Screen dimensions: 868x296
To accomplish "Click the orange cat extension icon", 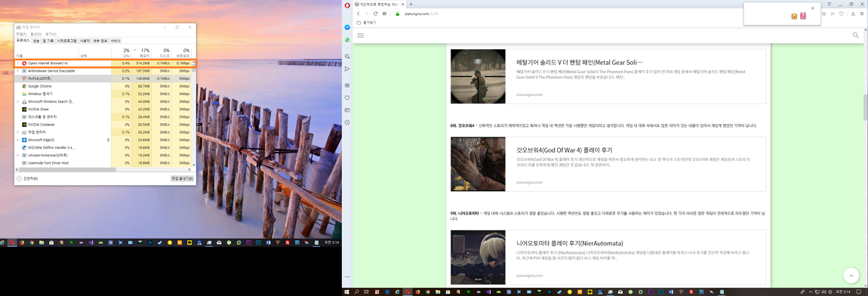I will (x=794, y=17).
